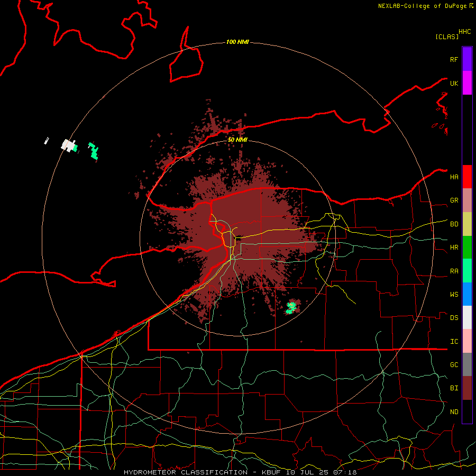Screen dimensions: 476x476
Task: Click the GC legend label
Action: pos(454,365)
